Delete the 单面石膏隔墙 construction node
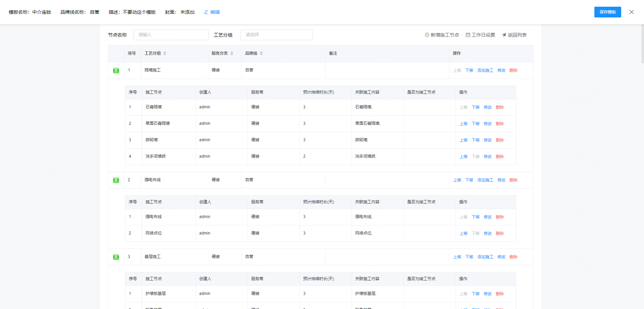Image resolution: width=644 pixels, height=309 pixels. (499, 124)
